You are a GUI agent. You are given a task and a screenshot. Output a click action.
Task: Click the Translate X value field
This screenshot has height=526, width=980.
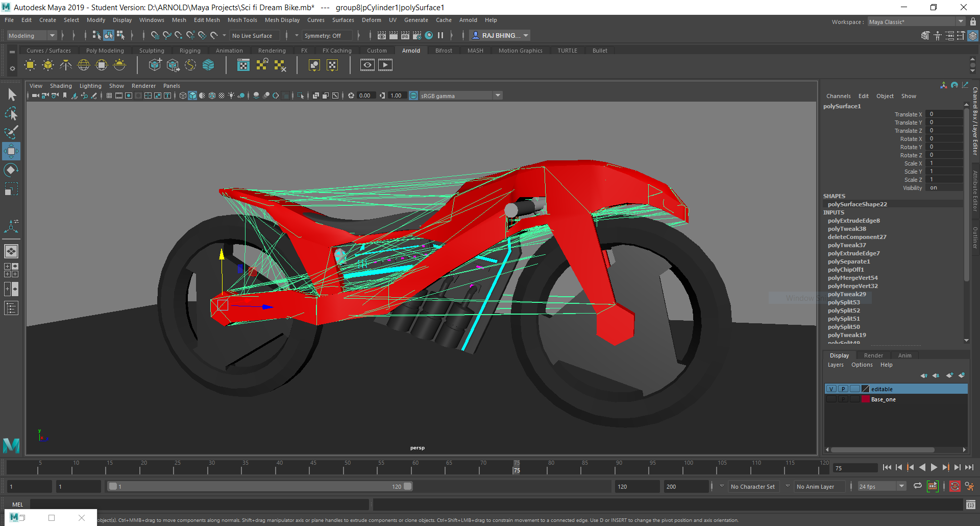pyautogui.click(x=945, y=114)
